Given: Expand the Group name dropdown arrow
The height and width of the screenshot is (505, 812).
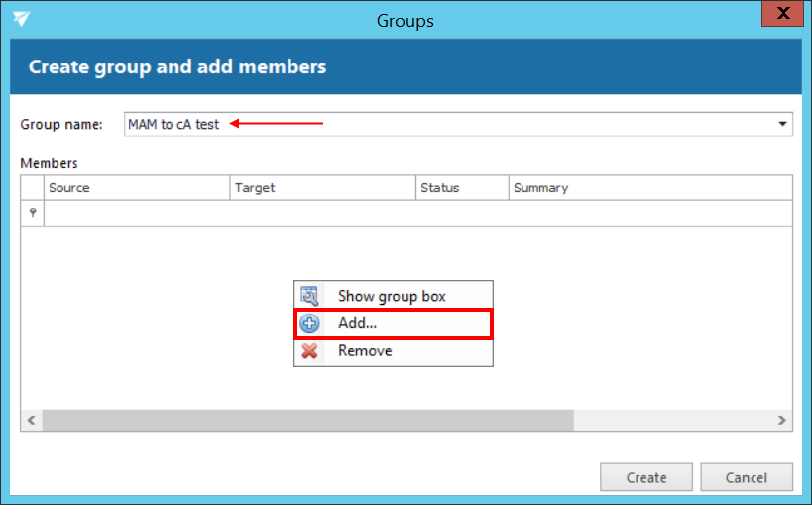Looking at the screenshot, I should tap(782, 124).
